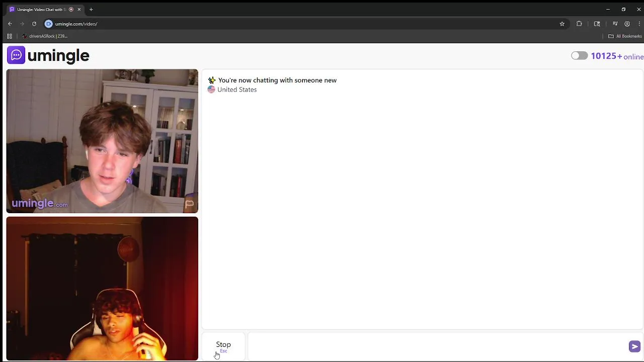The height and width of the screenshot is (362, 644).
Task: Focus the chat message input field
Action: click(x=437, y=346)
